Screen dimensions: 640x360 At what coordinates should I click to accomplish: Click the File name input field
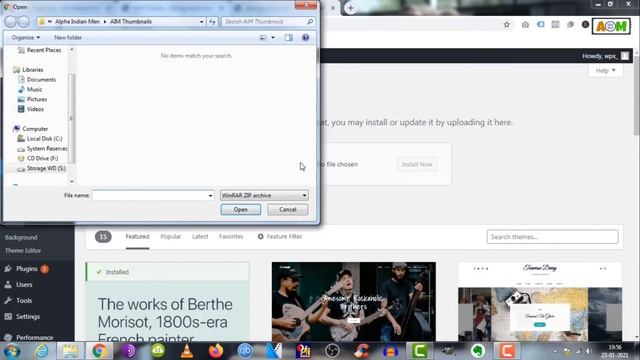[x=149, y=196]
